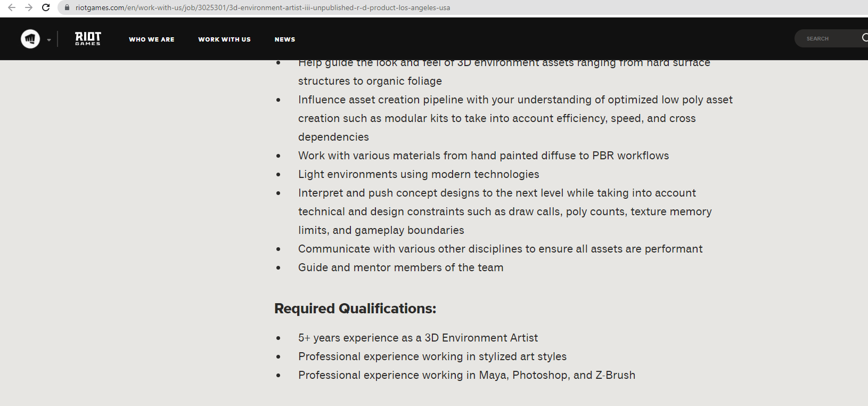Screen dimensions: 868x406
Task: Go to the News section
Action: [x=285, y=39]
